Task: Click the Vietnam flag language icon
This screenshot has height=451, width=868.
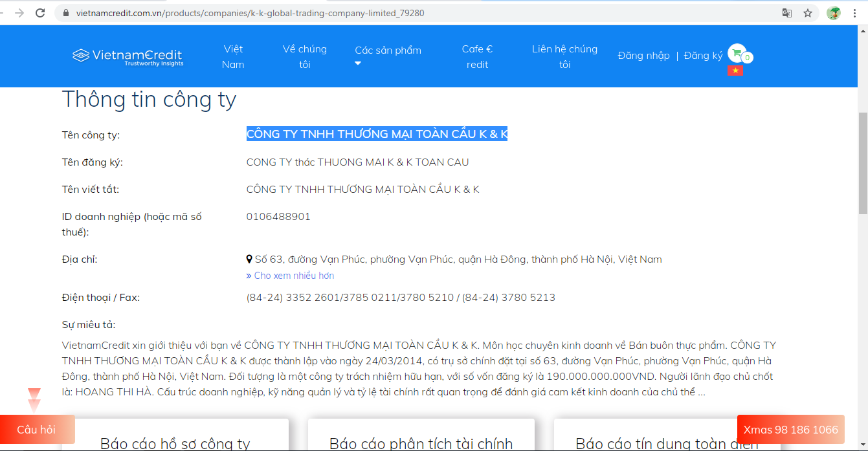Action: point(735,71)
